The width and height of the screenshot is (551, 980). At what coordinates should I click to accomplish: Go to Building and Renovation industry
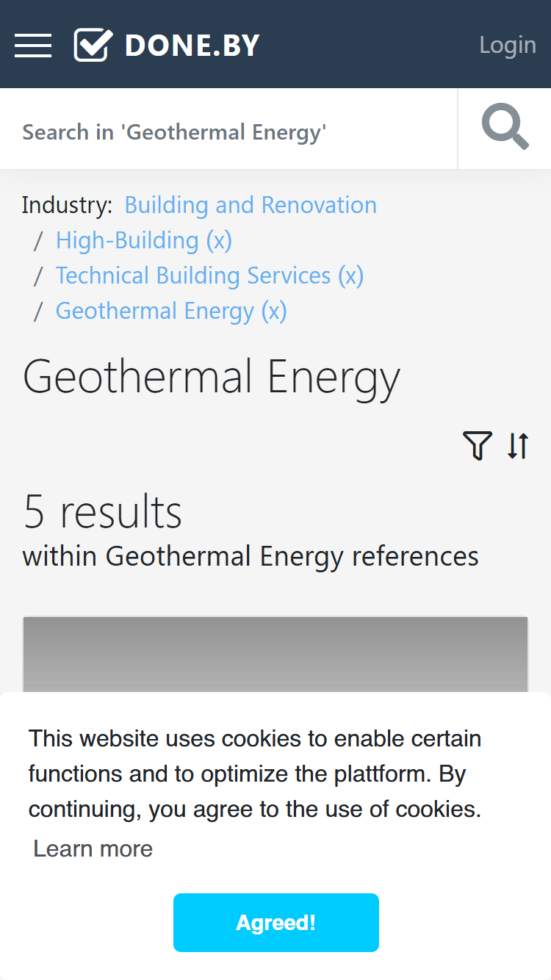point(251,205)
